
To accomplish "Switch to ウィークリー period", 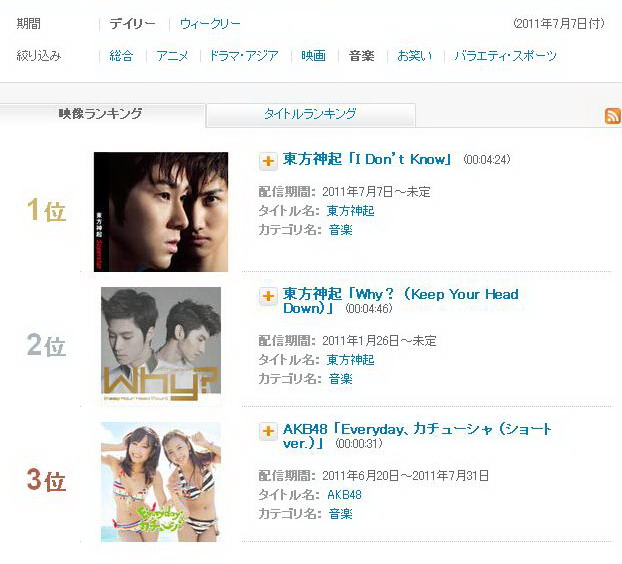I will tap(210, 24).
